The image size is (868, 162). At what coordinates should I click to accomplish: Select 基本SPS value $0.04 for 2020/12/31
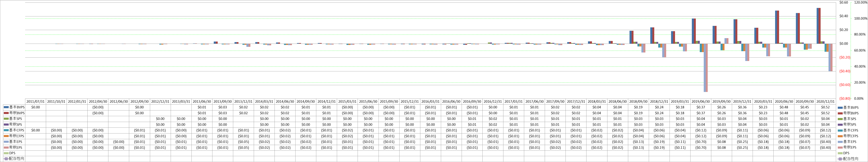tap(826, 119)
